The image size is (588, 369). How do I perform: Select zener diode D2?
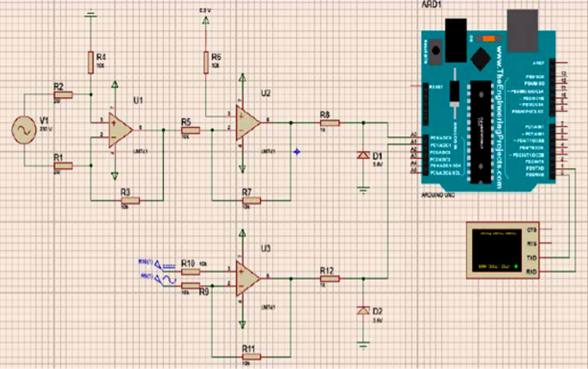(363, 311)
